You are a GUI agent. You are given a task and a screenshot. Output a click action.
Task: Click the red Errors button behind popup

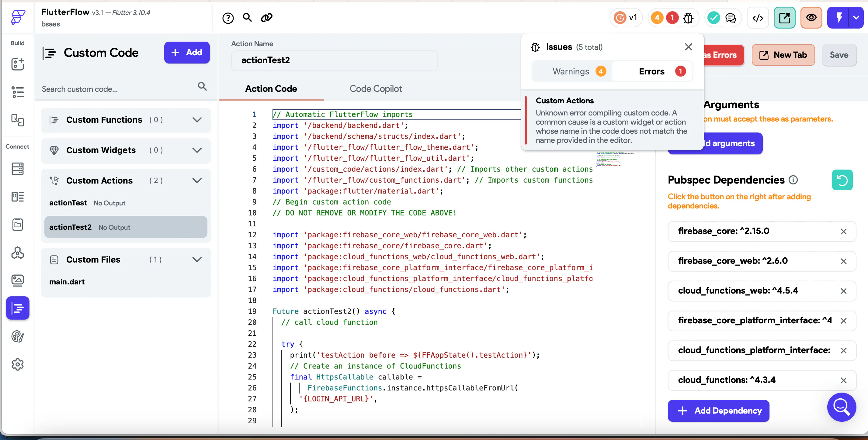(x=724, y=55)
